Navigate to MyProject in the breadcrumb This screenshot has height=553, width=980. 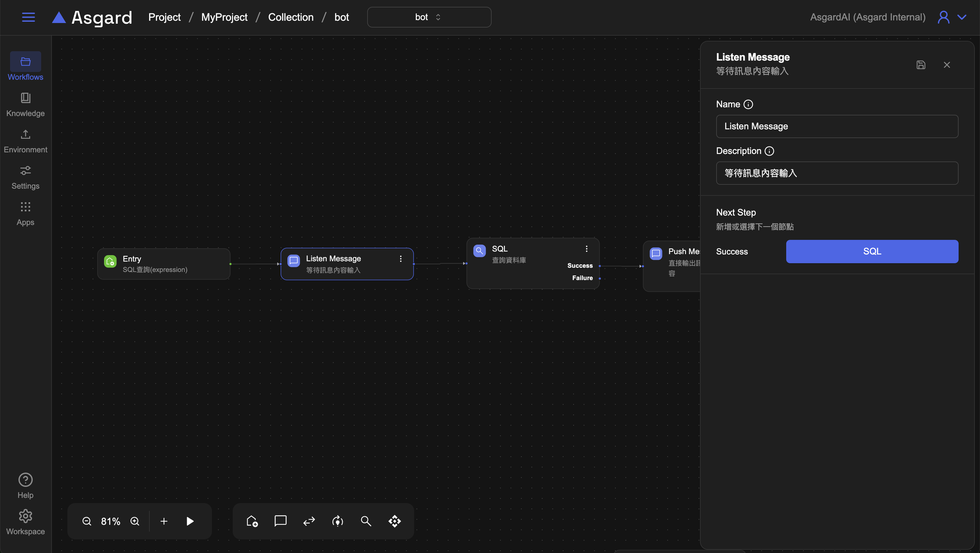tap(224, 17)
